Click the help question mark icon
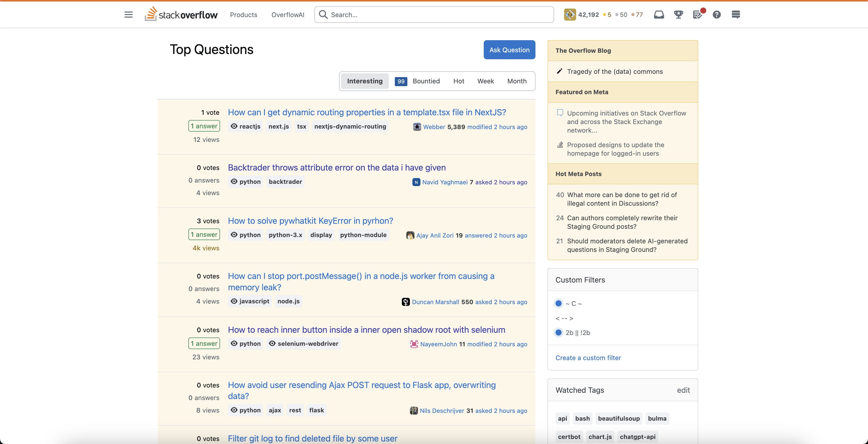This screenshot has height=444, width=868. tap(717, 15)
